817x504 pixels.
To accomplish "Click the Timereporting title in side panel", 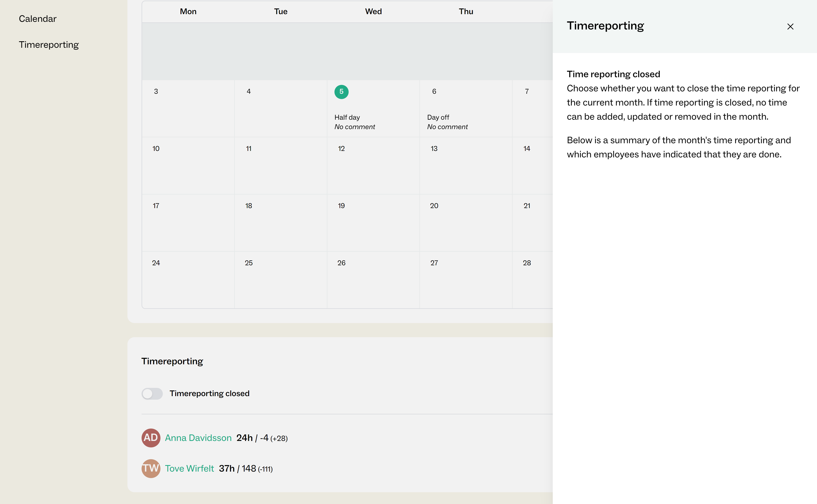I will (x=605, y=26).
